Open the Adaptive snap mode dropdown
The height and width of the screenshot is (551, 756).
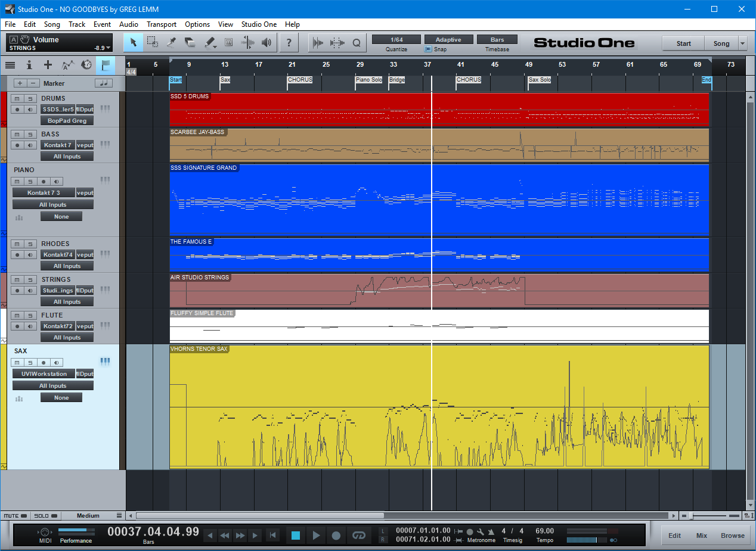click(x=448, y=39)
